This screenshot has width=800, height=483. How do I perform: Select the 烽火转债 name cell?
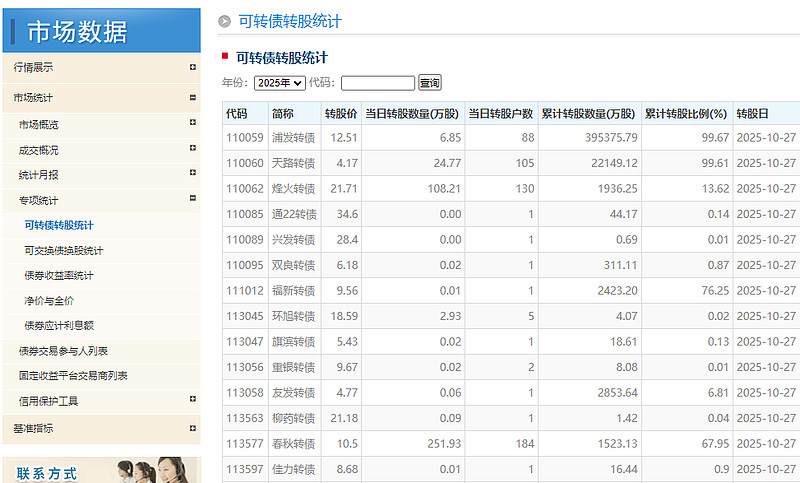(293, 189)
